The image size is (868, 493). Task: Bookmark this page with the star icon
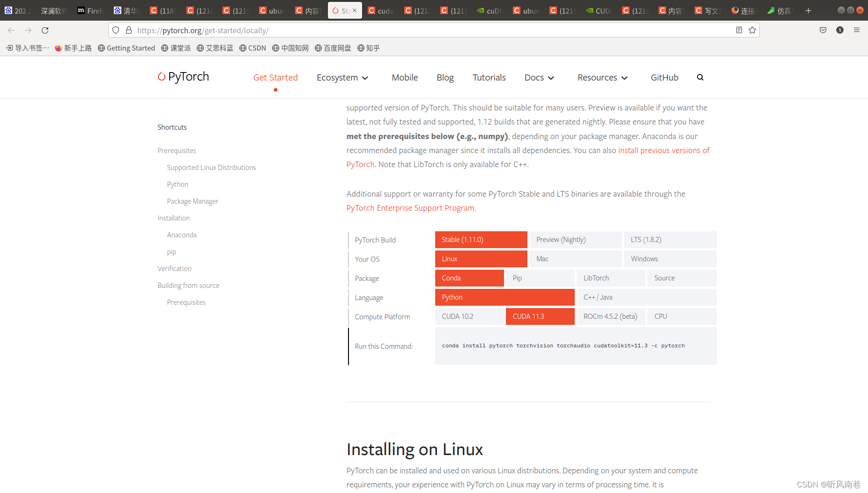[752, 30]
